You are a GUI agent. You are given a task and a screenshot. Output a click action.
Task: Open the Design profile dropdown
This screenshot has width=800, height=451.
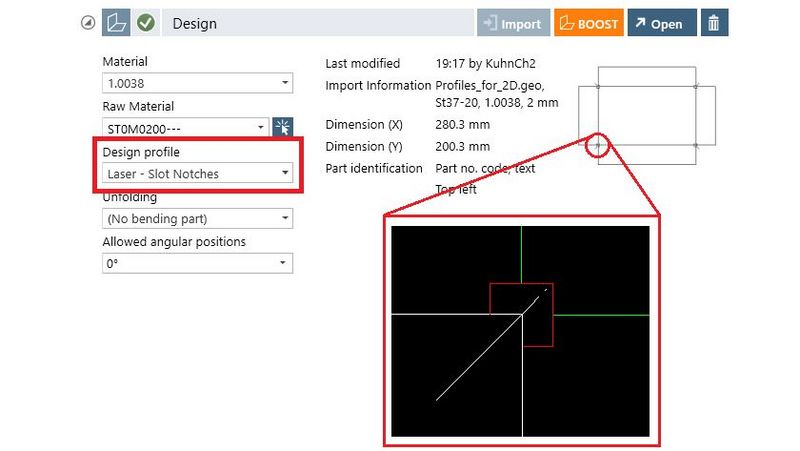(197, 173)
